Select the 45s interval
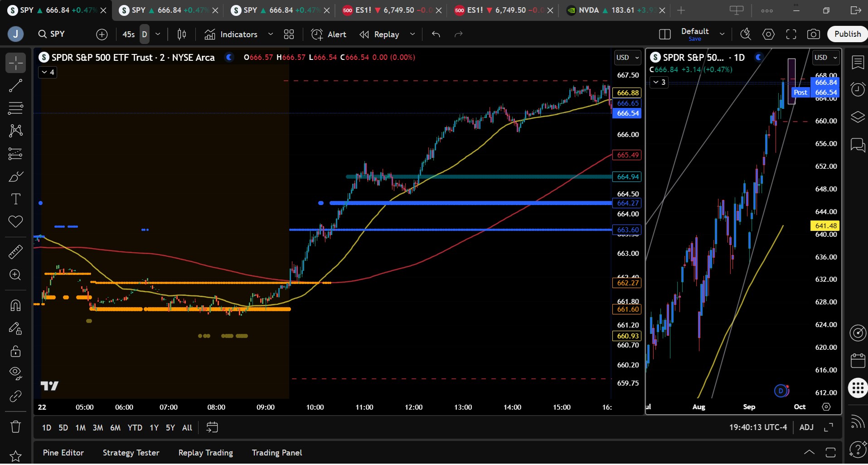868x465 pixels. click(x=128, y=34)
